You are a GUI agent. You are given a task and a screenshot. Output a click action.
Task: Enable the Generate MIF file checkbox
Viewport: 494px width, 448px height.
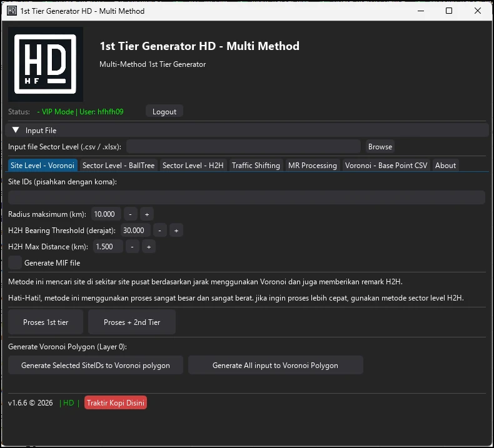tap(15, 262)
